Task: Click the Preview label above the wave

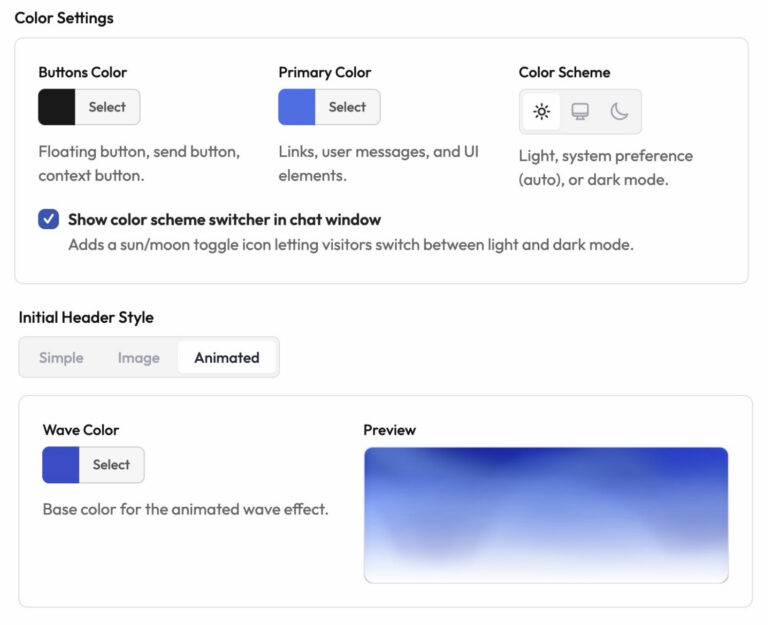Action: [x=389, y=430]
